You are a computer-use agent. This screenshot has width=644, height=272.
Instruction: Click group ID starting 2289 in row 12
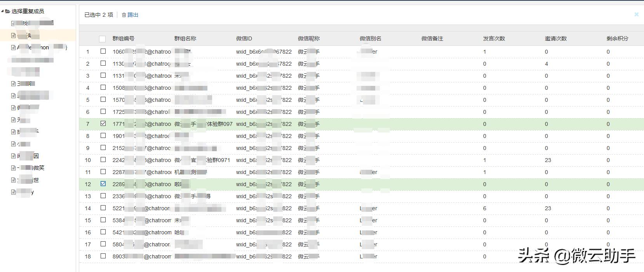click(x=142, y=184)
